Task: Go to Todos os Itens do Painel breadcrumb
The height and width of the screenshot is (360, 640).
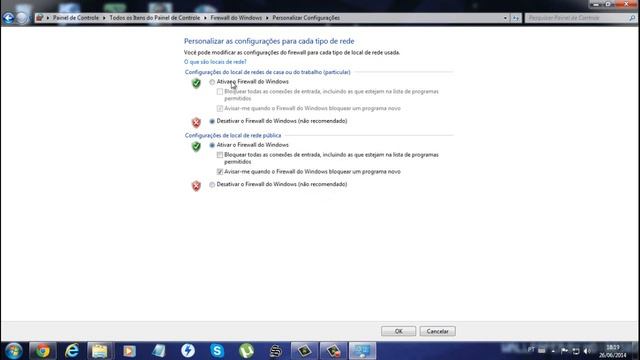Action: (155, 18)
